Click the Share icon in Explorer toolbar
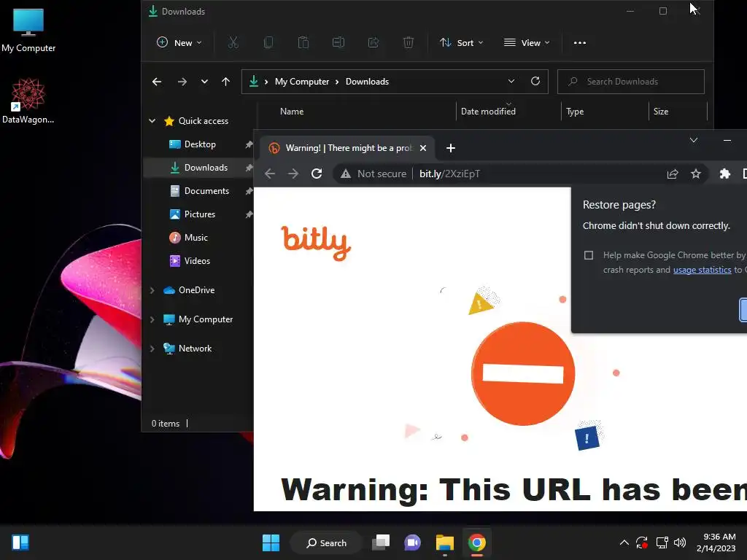Viewport: 747px width, 560px height. (x=373, y=43)
